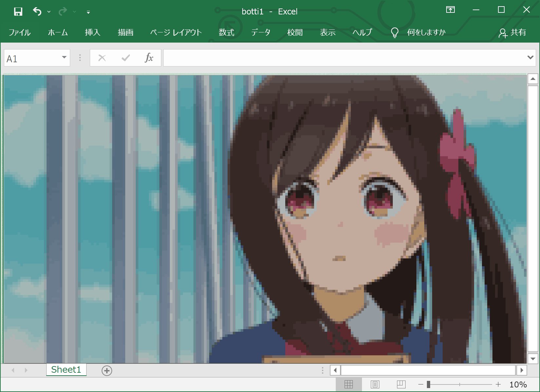Click inside the formula bar
Viewport: 540px width, 392px height.
pyautogui.click(x=344, y=58)
